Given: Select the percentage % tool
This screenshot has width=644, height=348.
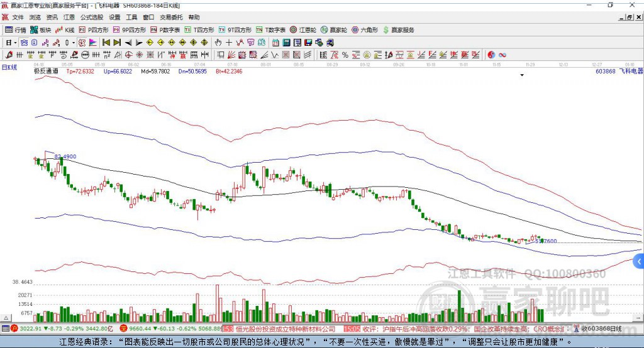Looking at the screenshot, I should click(345, 55).
